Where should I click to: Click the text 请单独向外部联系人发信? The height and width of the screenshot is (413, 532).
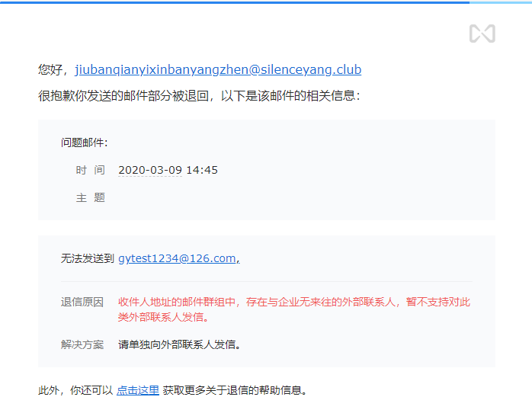pyautogui.click(x=179, y=344)
